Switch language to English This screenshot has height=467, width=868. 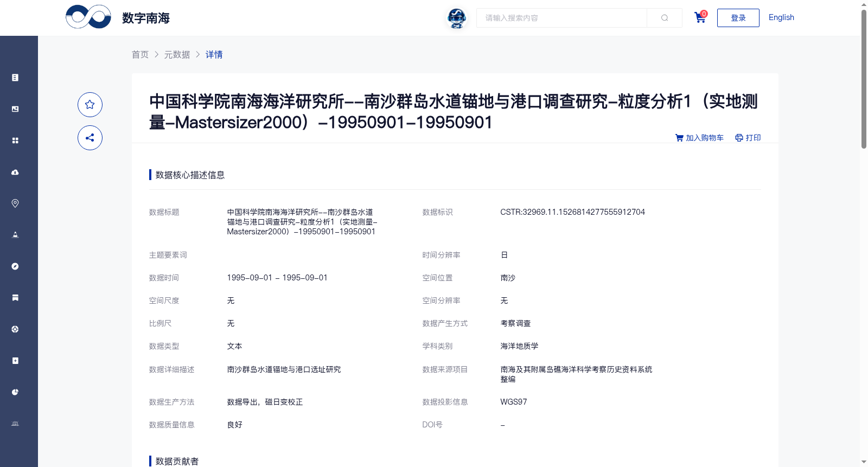click(x=781, y=17)
